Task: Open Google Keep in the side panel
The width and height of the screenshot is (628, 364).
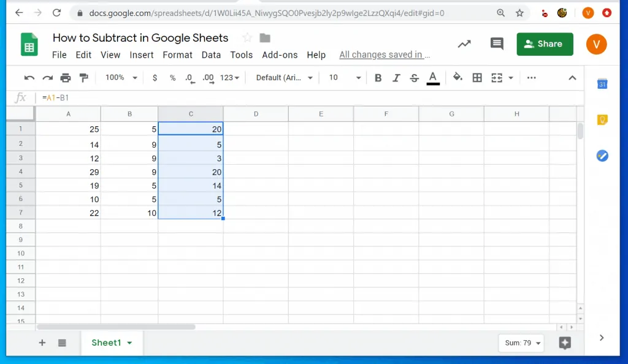Action: pyautogui.click(x=602, y=120)
